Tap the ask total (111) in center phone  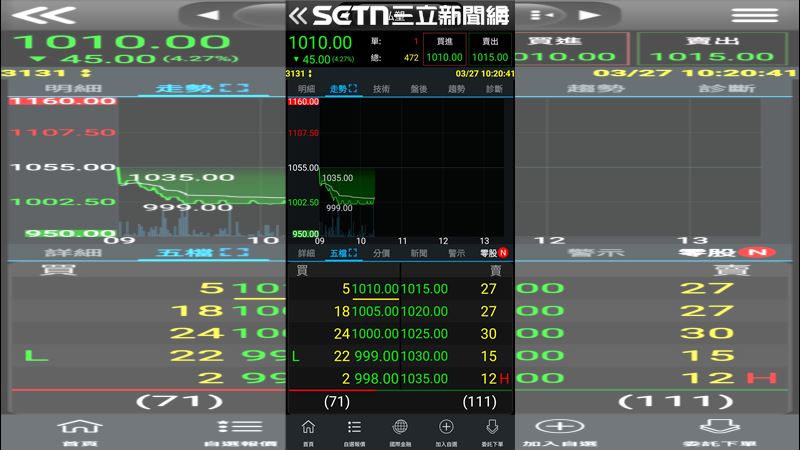click(x=480, y=402)
